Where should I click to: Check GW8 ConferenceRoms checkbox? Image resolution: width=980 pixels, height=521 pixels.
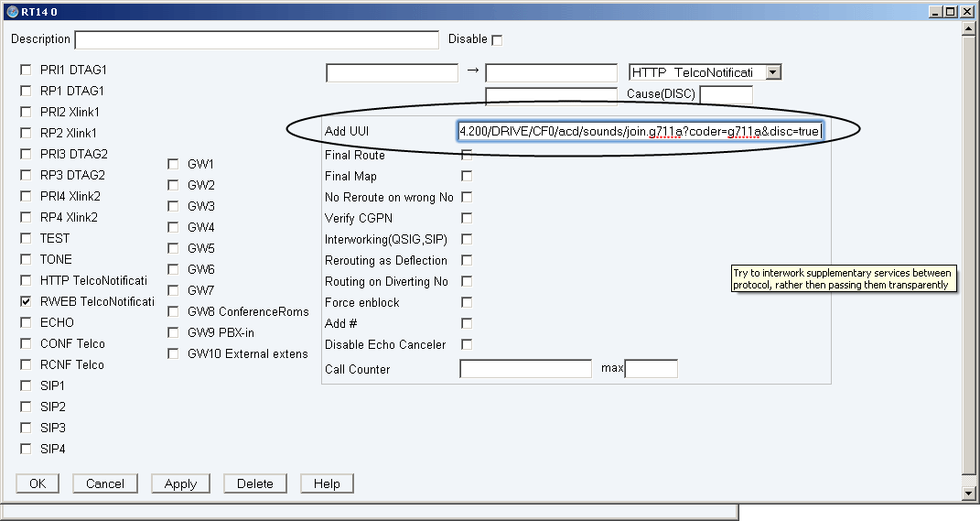173,311
